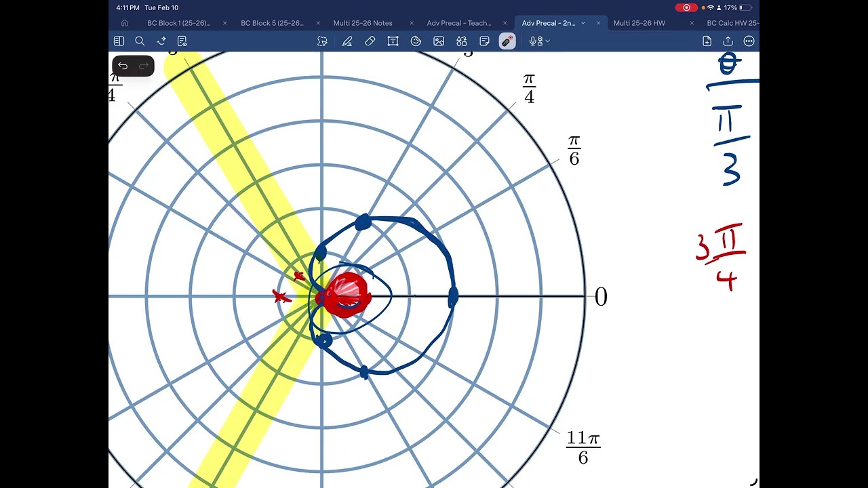Tap the Wi-Fi status icon

tap(710, 7)
